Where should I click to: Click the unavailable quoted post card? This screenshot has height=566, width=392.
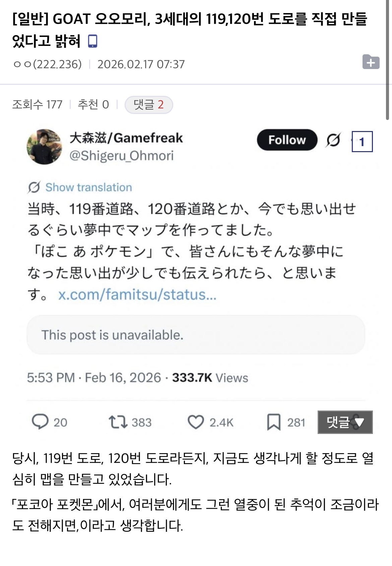[x=196, y=335]
